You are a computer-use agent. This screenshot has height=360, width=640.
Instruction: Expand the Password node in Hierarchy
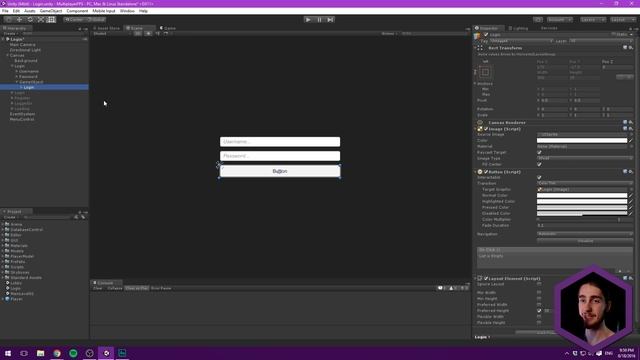[x=17, y=76]
